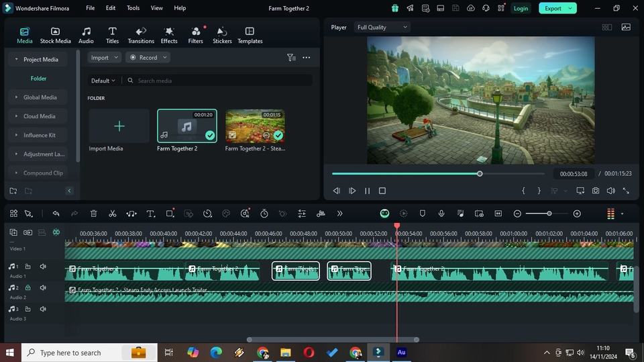The image size is (644, 362).
Task: Select the Text tool in timeline toolbar
Action: tap(150, 214)
